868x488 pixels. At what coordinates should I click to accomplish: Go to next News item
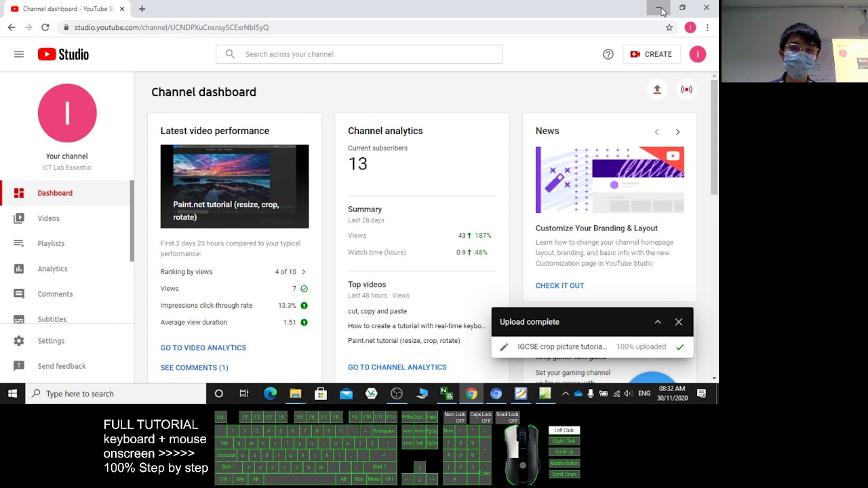pos(677,132)
